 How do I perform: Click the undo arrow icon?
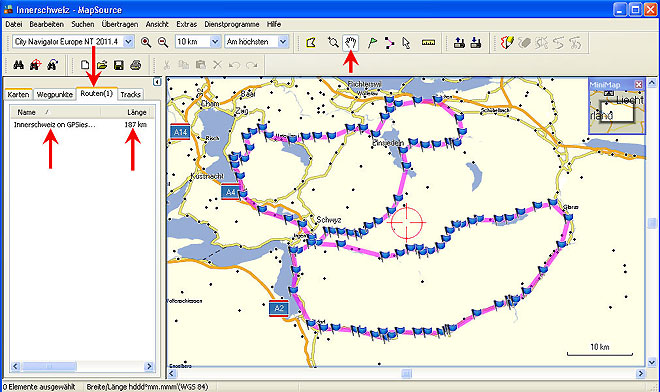234,65
